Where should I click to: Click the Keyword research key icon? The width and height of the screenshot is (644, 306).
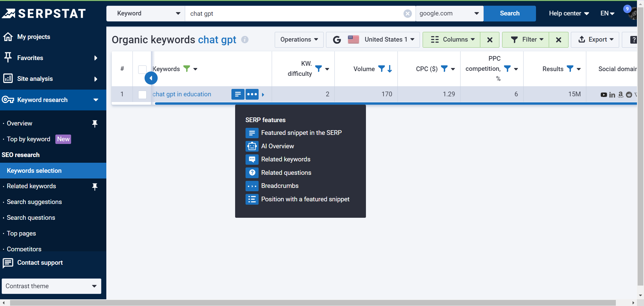[x=8, y=100]
